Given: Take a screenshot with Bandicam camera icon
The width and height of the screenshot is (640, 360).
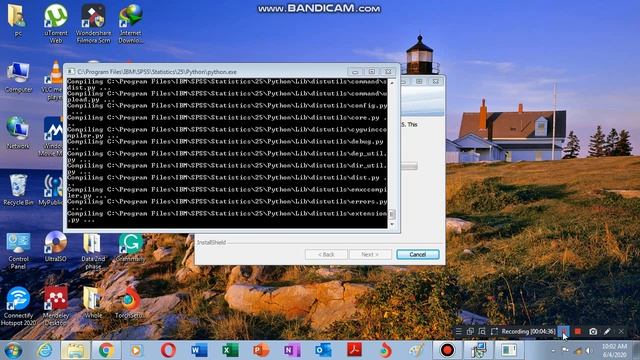Looking at the screenshot, I should tap(593, 331).
